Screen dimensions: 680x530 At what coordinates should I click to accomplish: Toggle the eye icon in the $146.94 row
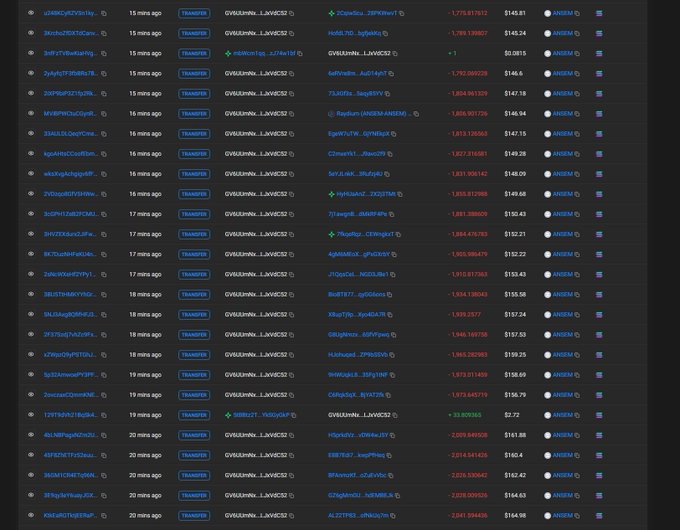pyautogui.click(x=31, y=113)
